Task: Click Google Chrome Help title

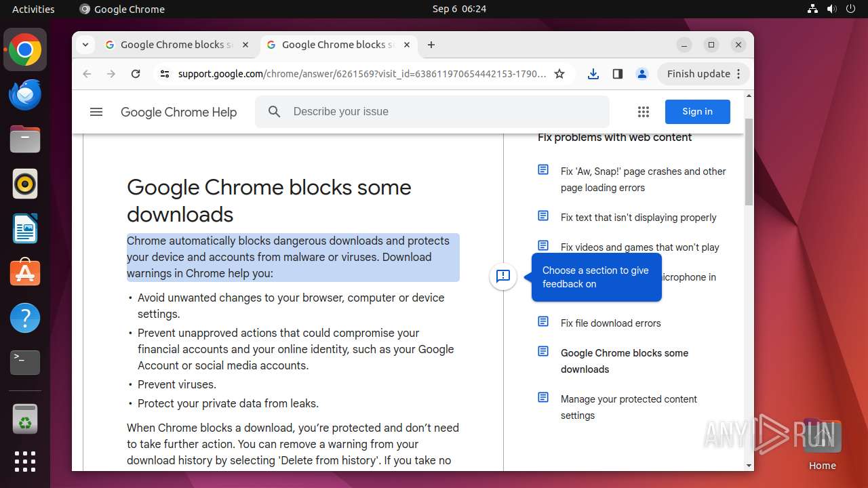Action: 178,113
